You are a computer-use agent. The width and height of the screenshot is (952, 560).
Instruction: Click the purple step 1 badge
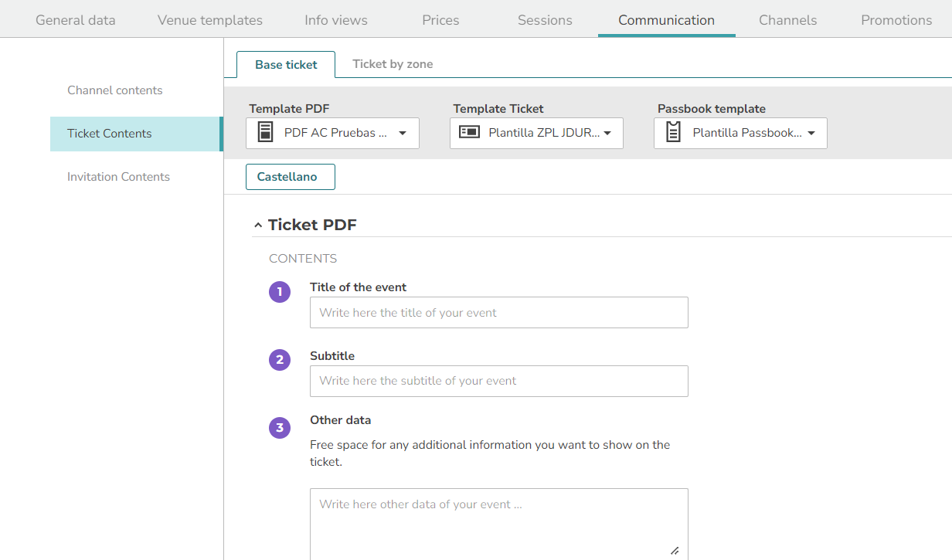coord(280,292)
